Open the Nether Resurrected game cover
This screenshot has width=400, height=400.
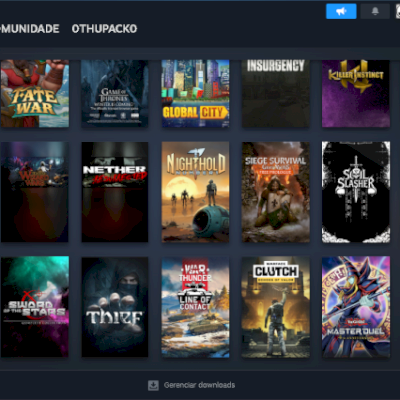click(x=115, y=192)
